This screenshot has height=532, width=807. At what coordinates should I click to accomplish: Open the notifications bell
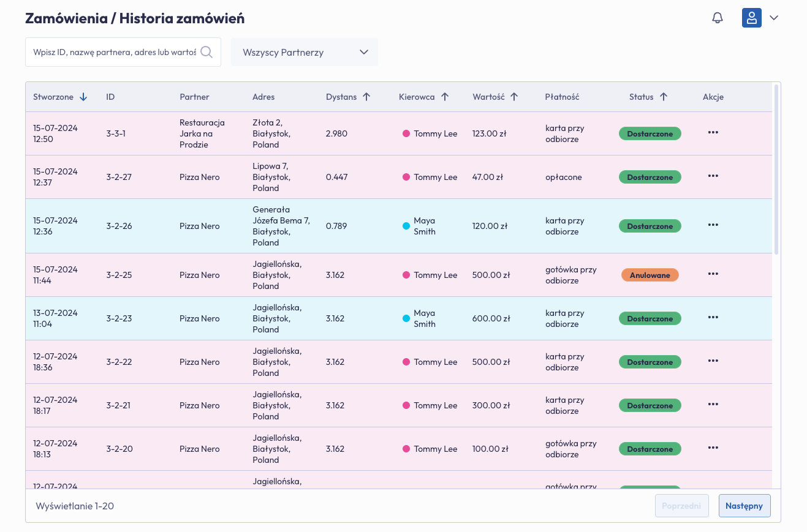(x=718, y=18)
